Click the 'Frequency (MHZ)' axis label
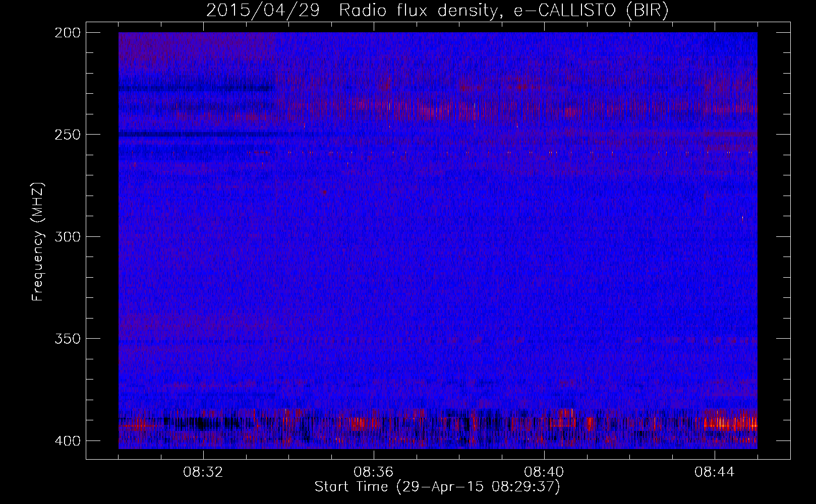 tap(38, 241)
